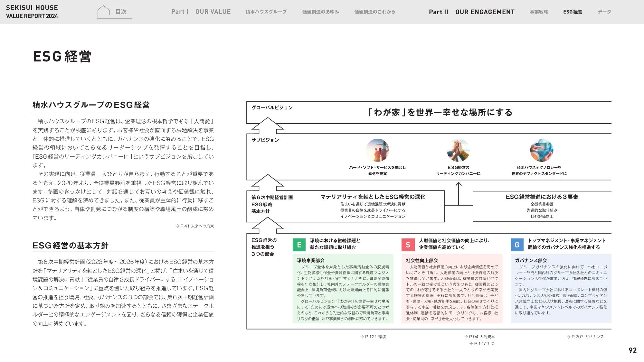Click the 第6次中期経営計画 ESG戦略 基本方針 label
This screenshot has height=362, width=644.
point(272,204)
